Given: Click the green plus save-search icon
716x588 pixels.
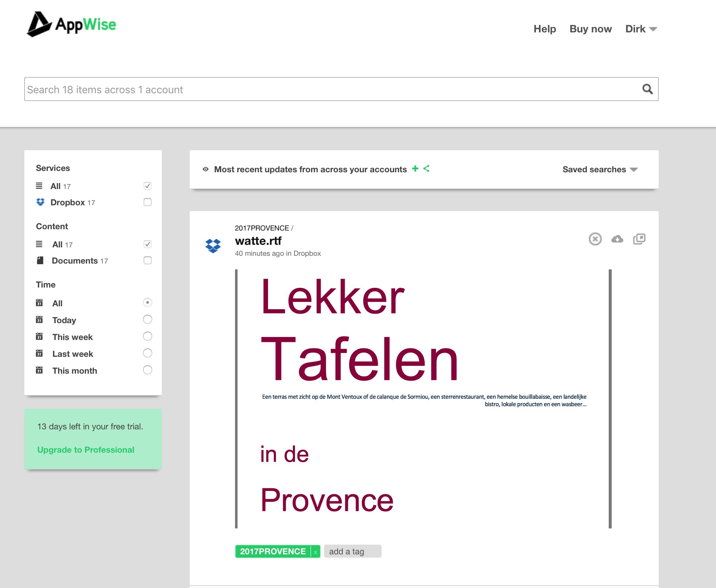Looking at the screenshot, I should (415, 169).
